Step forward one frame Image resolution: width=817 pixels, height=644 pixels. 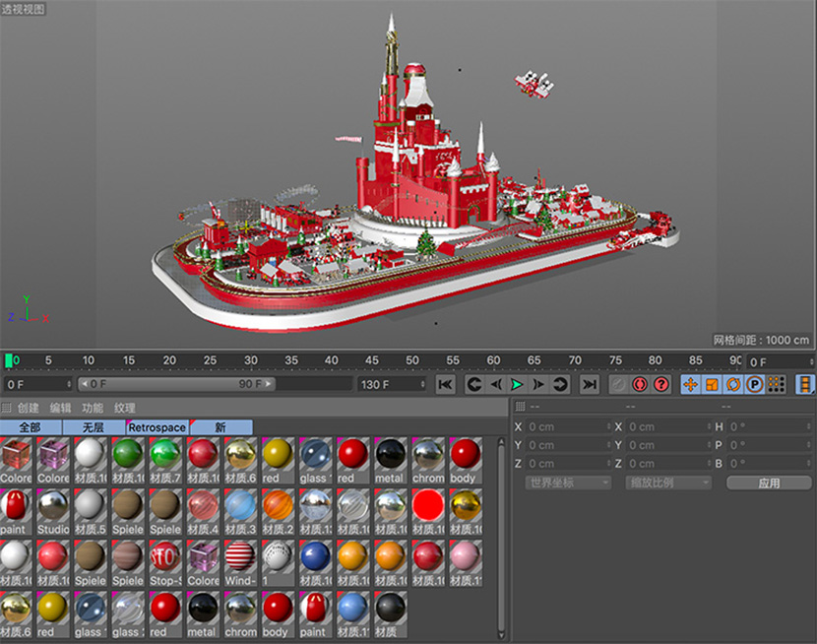tap(538, 384)
